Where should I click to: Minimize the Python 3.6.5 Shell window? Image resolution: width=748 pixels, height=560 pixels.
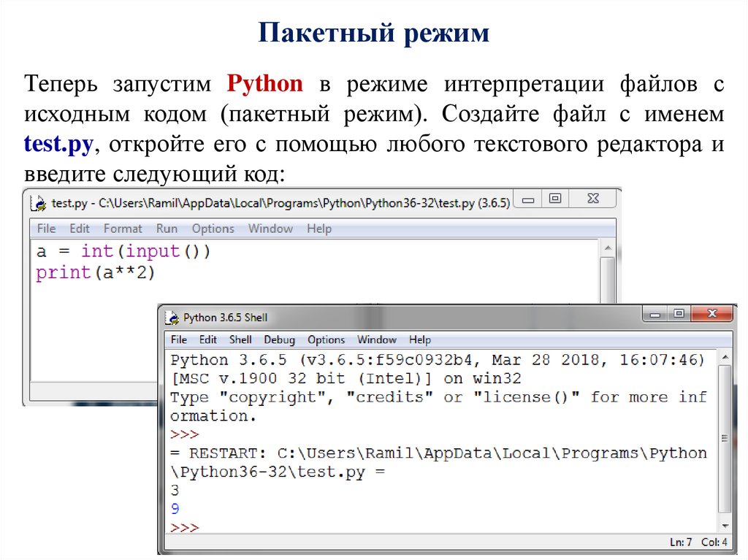(x=654, y=314)
